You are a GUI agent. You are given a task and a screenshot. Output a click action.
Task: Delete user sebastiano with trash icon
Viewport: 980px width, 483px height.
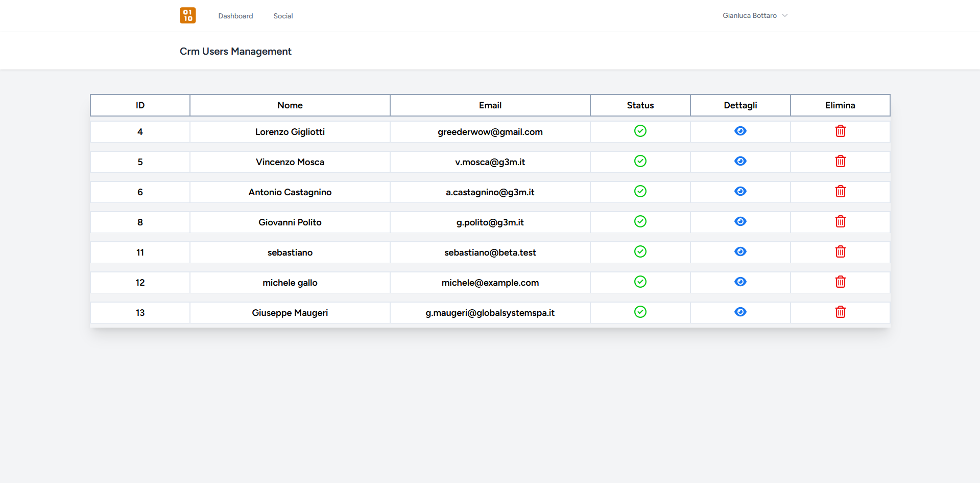pyautogui.click(x=840, y=252)
